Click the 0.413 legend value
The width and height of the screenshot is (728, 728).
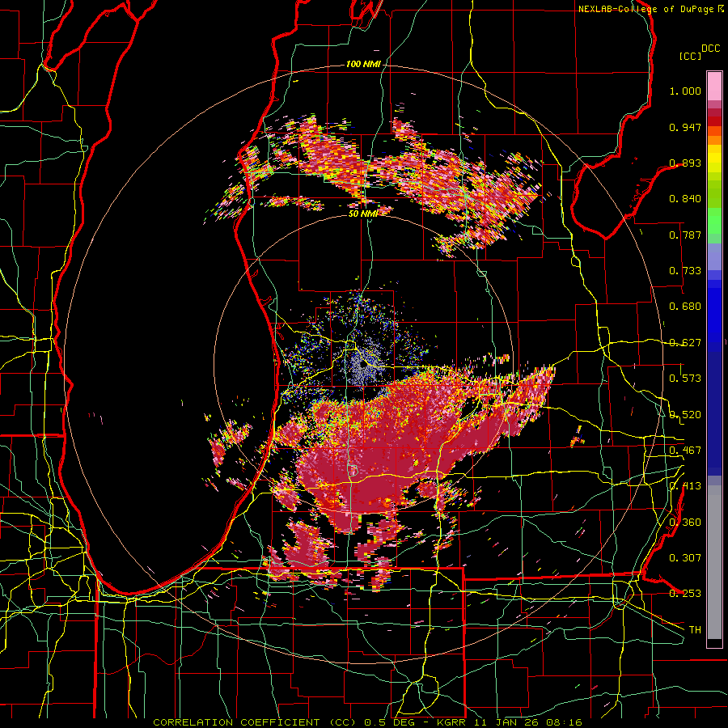tap(685, 486)
